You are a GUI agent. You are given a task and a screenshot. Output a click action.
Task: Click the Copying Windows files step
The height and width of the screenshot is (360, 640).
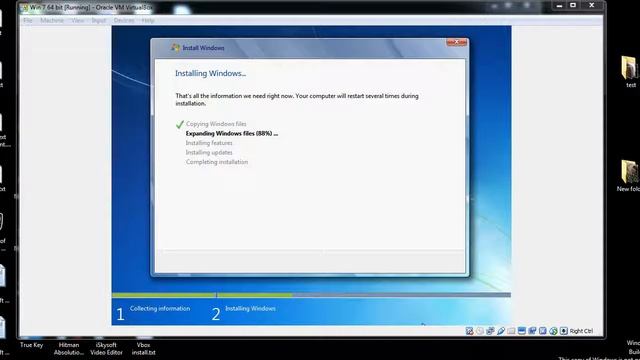tap(216, 124)
